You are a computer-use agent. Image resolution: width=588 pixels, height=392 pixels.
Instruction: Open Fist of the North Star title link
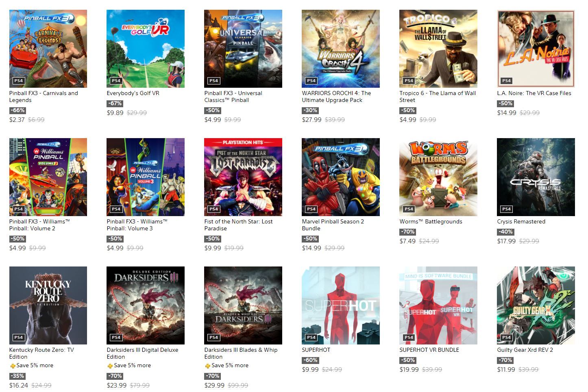point(238,225)
